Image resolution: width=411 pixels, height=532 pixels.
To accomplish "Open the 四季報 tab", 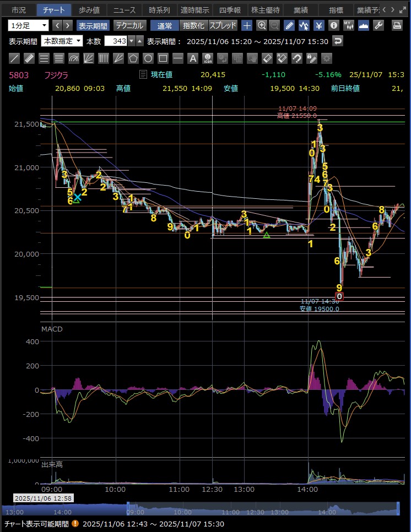I will [230, 10].
